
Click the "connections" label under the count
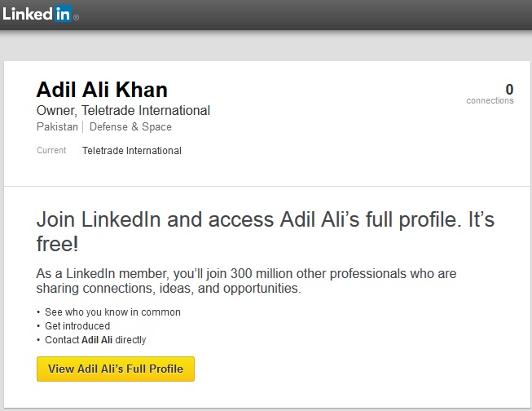click(x=490, y=101)
